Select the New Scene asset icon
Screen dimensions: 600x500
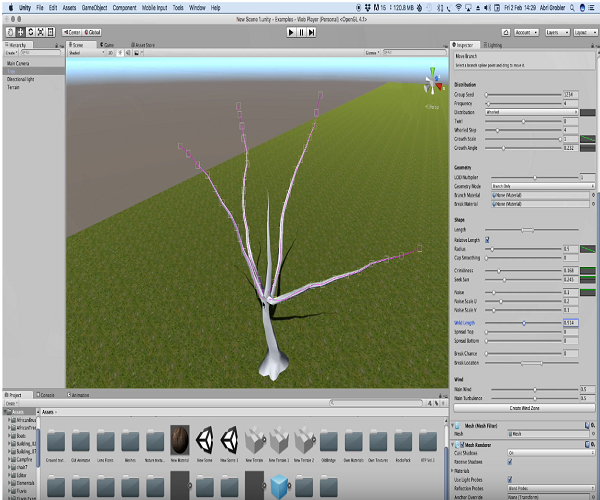click(205, 440)
